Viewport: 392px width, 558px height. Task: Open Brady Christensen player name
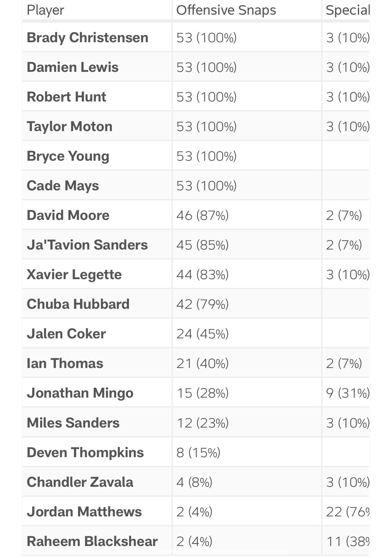87,37
